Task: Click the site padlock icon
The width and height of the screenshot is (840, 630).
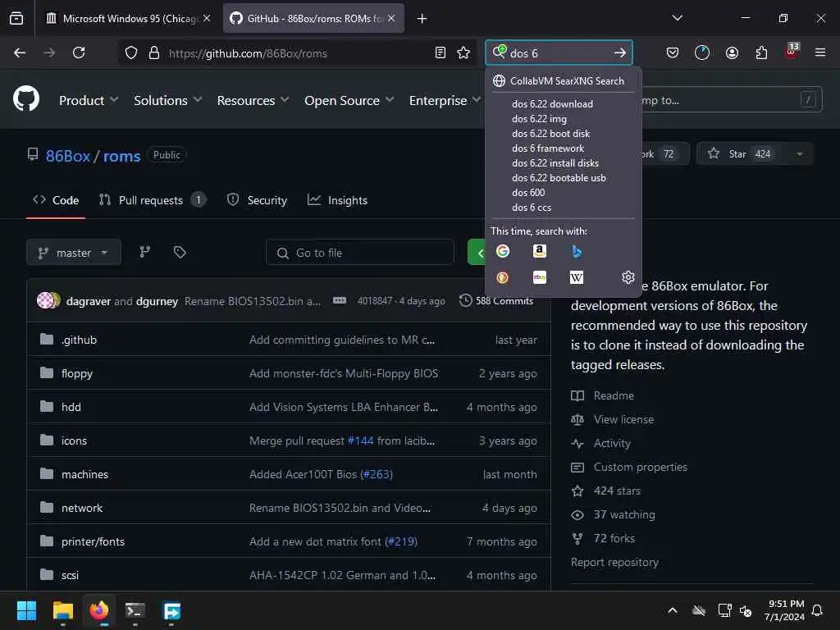Action: (154, 52)
